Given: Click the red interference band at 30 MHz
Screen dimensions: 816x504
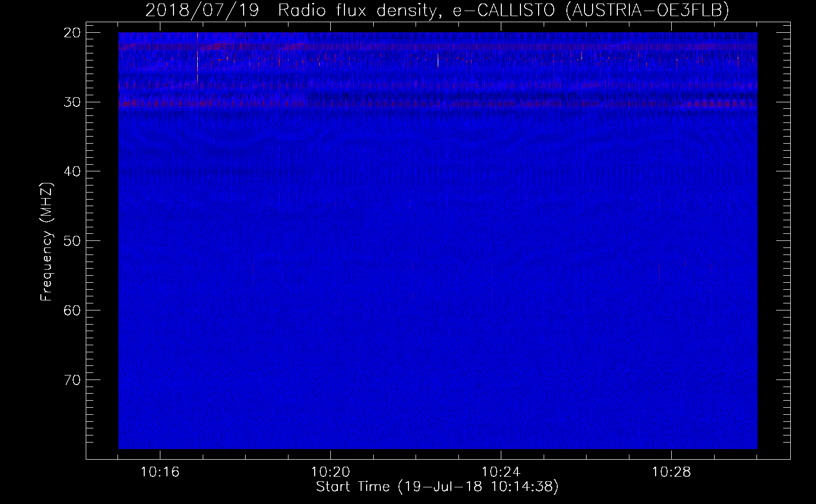Looking at the screenshot, I should pos(438,103).
